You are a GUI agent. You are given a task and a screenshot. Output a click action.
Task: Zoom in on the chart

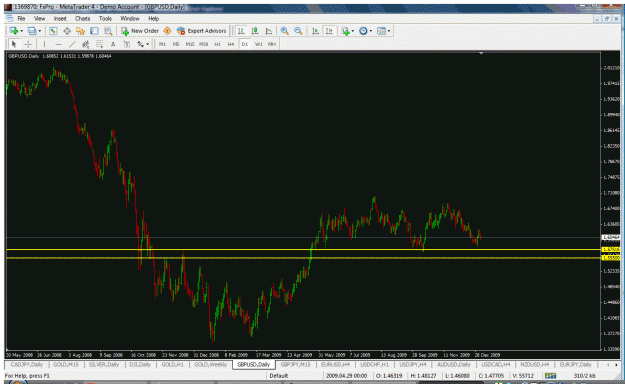[285, 31]
